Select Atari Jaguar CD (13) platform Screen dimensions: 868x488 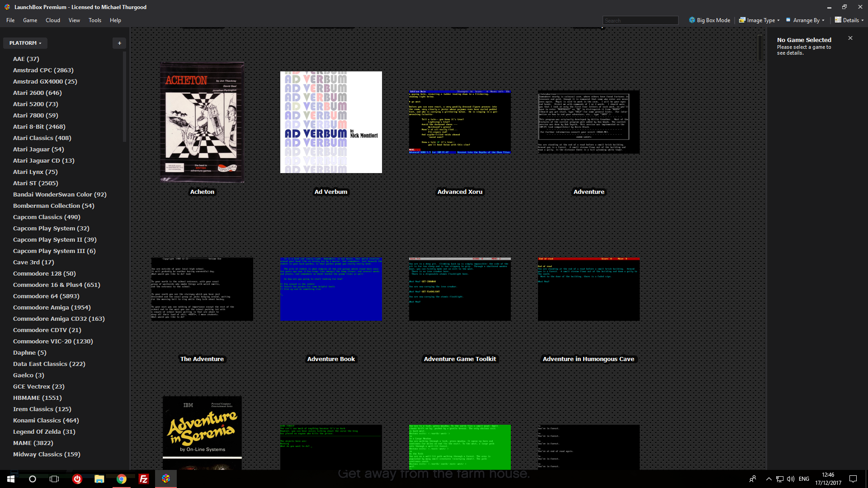pos(44,160)
